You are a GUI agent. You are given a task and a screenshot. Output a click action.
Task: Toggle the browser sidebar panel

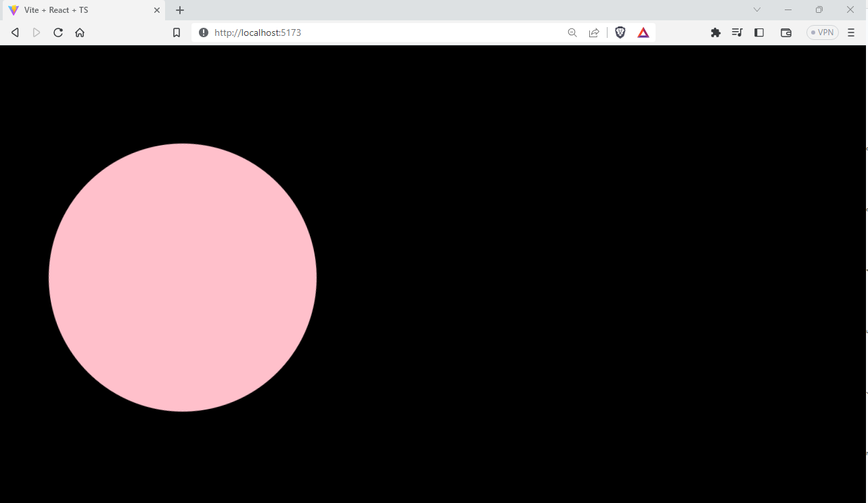click(x=759, y=32)
